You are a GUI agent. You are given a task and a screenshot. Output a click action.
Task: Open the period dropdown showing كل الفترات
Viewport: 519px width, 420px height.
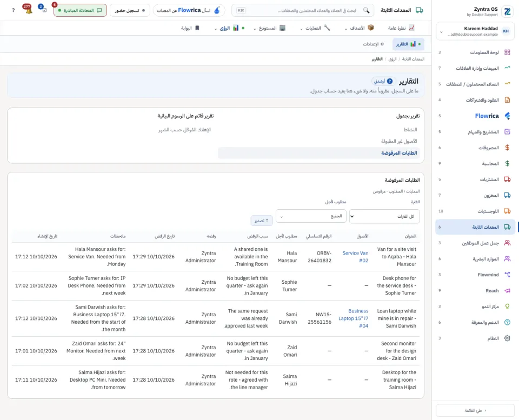(x=384, y=216)
